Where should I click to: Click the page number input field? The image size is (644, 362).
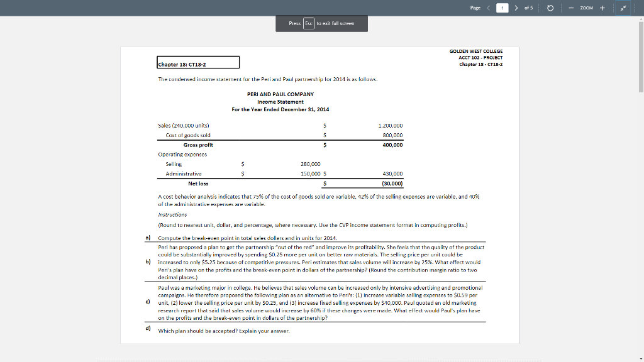point(502,8)
